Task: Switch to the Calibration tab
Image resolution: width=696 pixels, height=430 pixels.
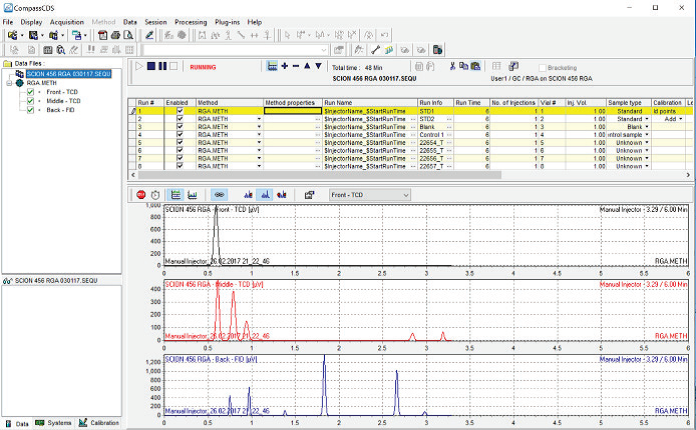Action: 98,423
